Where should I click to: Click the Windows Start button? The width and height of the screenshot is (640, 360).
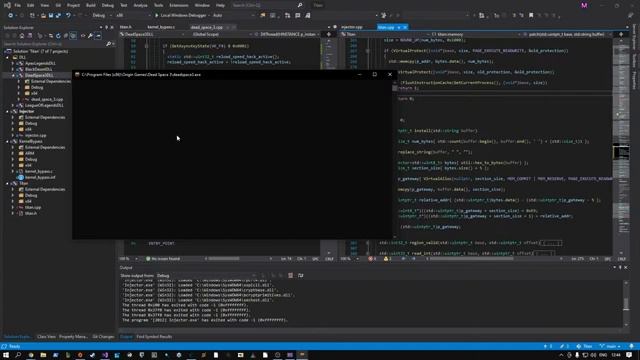pos(6,355)
